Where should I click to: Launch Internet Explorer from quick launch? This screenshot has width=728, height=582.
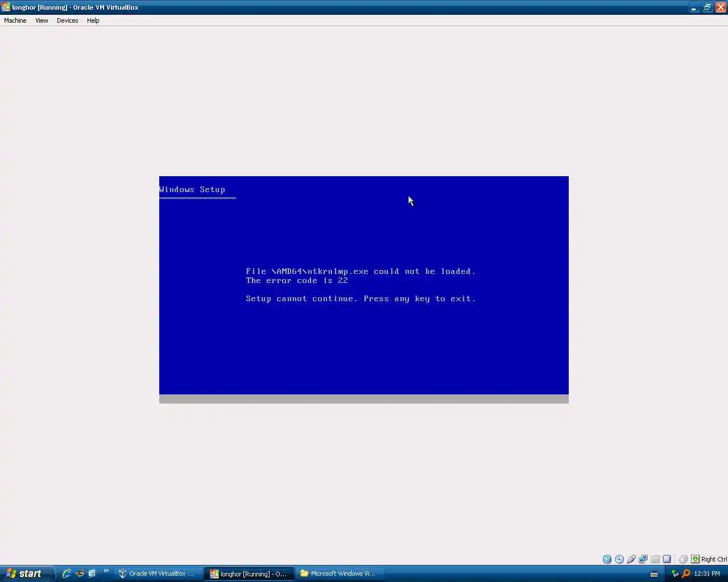point(67,573)
